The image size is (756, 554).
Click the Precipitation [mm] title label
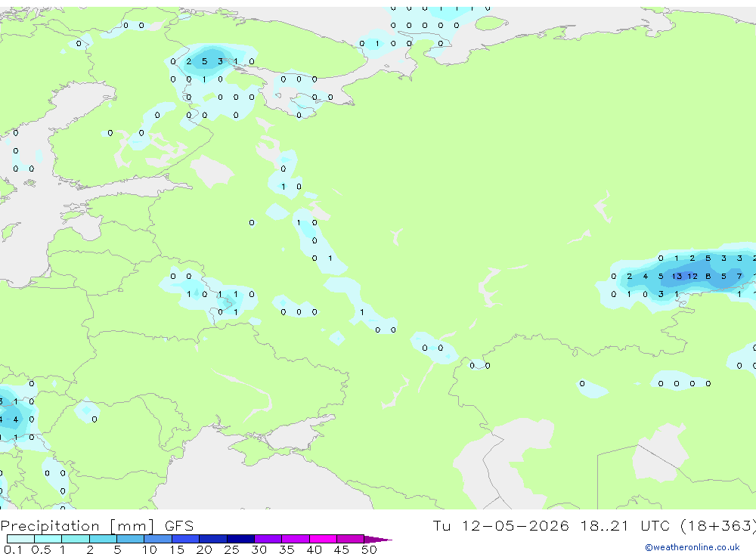click(78, 525)
